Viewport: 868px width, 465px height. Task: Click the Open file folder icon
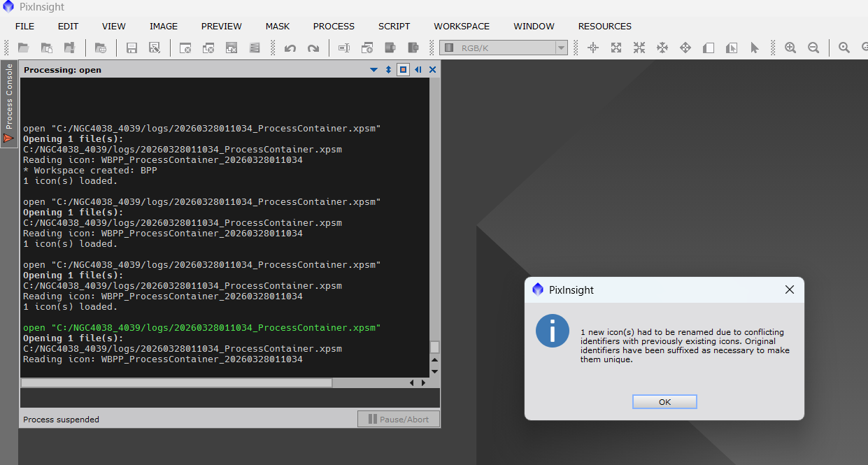[24, 48]
